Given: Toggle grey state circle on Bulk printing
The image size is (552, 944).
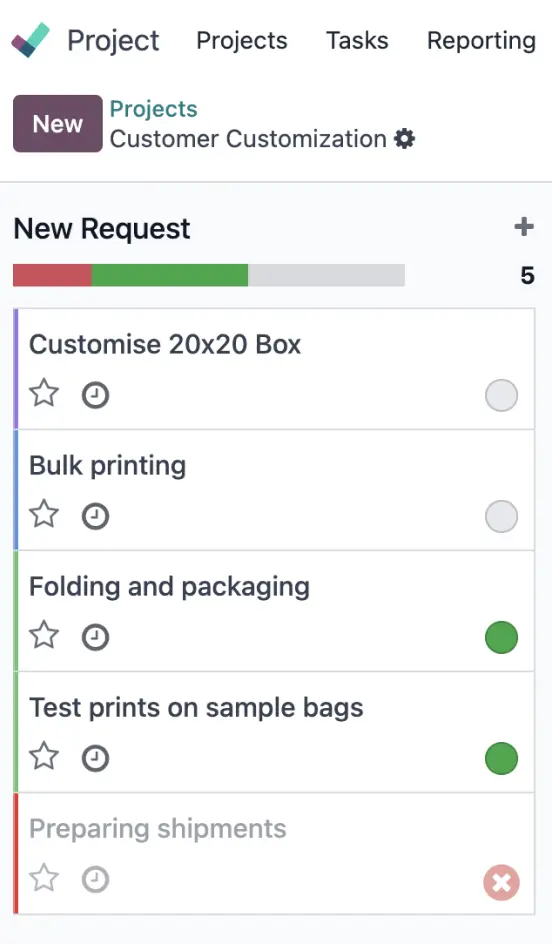Looking at the screenshot, I should tap(501, 517).
